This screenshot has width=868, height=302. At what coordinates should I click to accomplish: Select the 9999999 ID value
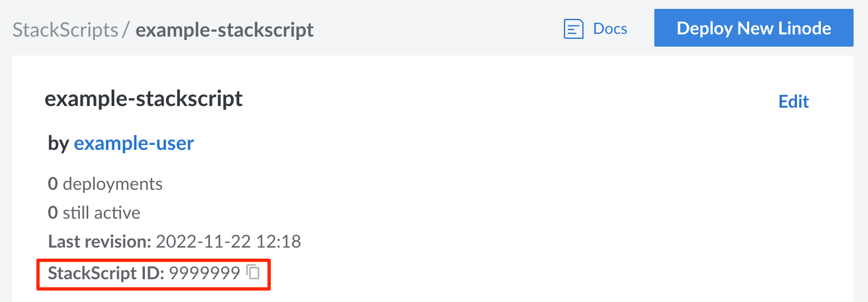click(205, 273)
